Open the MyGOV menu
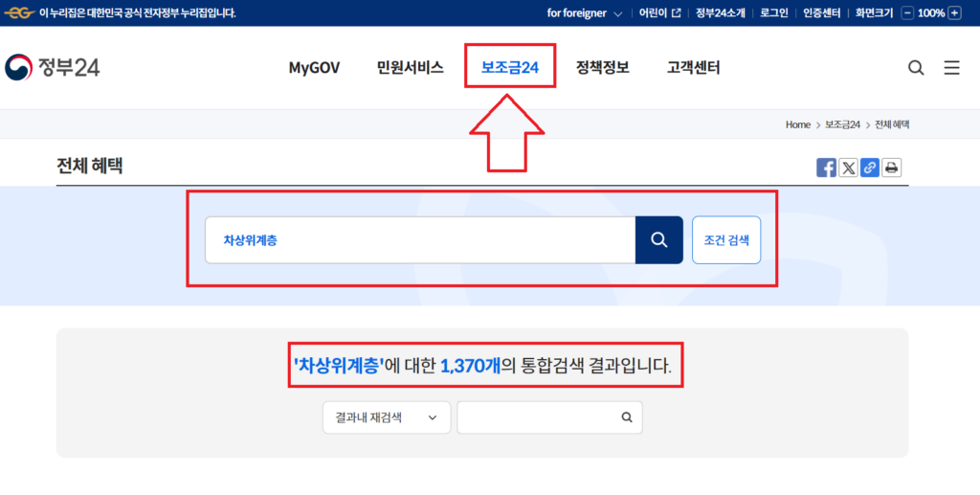This screenshot has height=495, width=980. 314,68
